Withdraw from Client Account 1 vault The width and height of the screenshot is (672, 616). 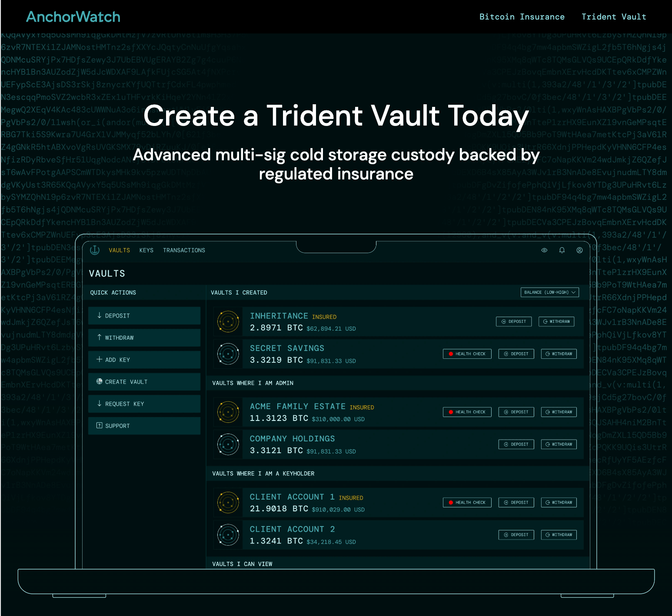[x=559, y=503]
